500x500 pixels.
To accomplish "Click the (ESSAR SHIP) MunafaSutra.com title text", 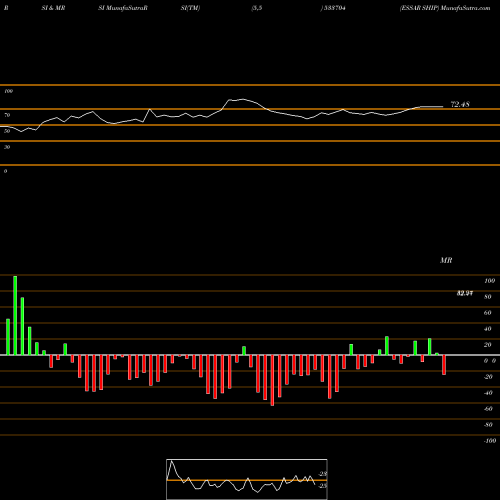I will click(445, 8).
